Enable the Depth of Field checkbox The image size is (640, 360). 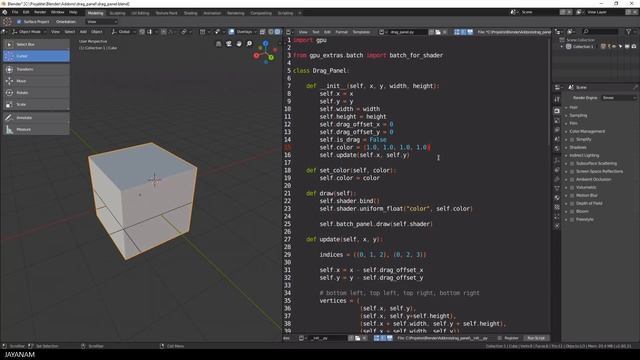click(572, 203)
